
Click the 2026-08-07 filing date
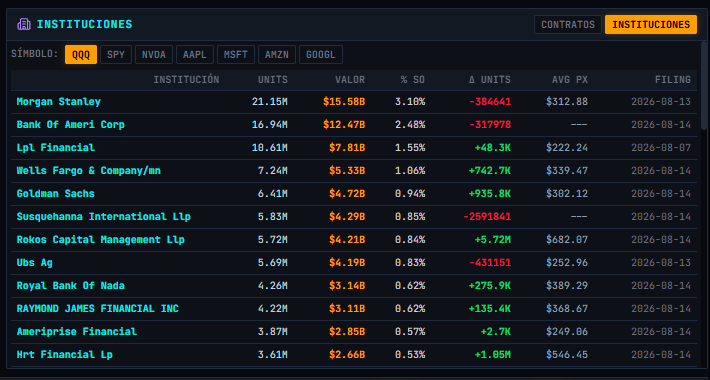point(661,148)
